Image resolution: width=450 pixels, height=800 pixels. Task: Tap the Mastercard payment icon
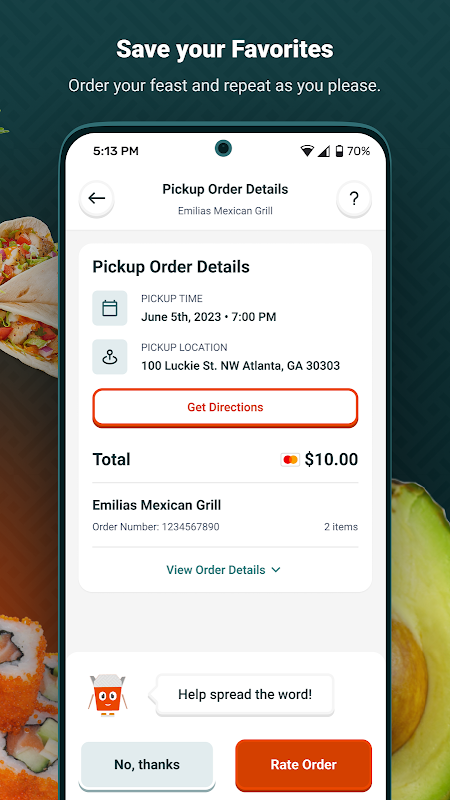pos(290,460)
